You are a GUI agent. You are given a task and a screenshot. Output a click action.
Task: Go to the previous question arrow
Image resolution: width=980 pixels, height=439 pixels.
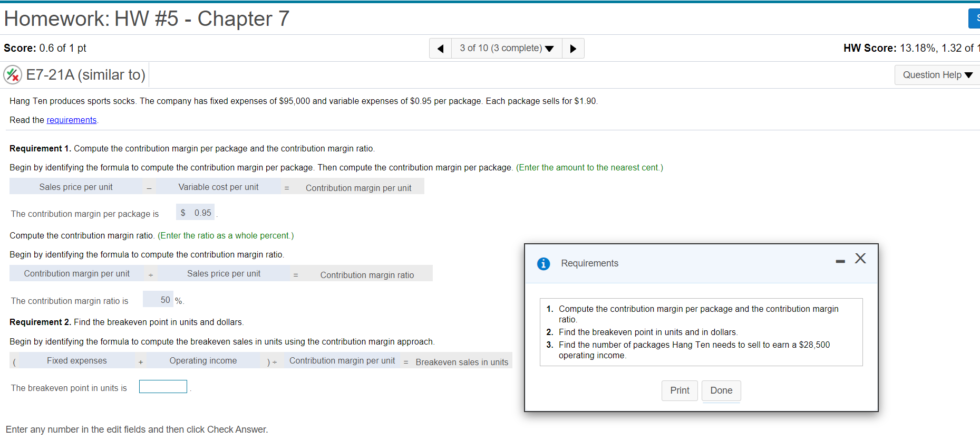441,49
